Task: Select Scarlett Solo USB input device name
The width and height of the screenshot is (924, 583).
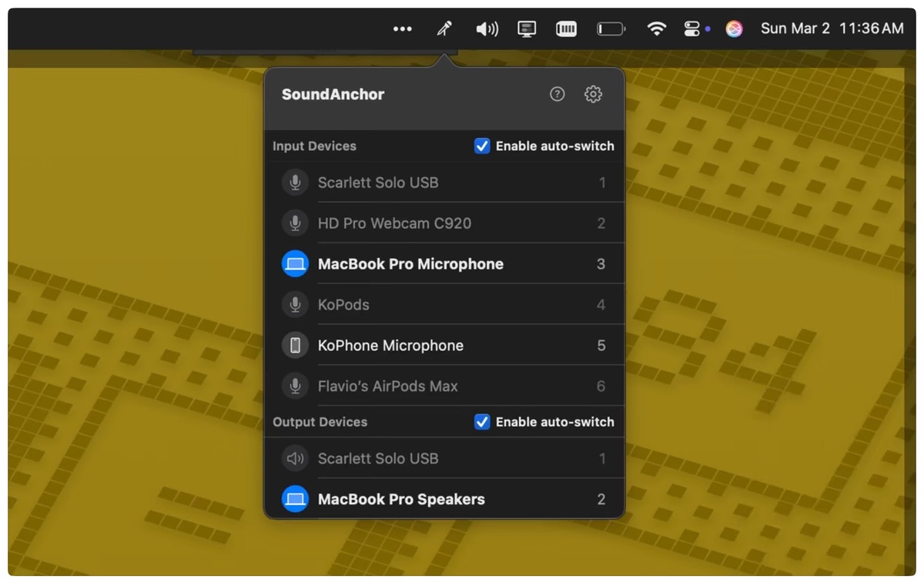Action: (x=378, y=183)
